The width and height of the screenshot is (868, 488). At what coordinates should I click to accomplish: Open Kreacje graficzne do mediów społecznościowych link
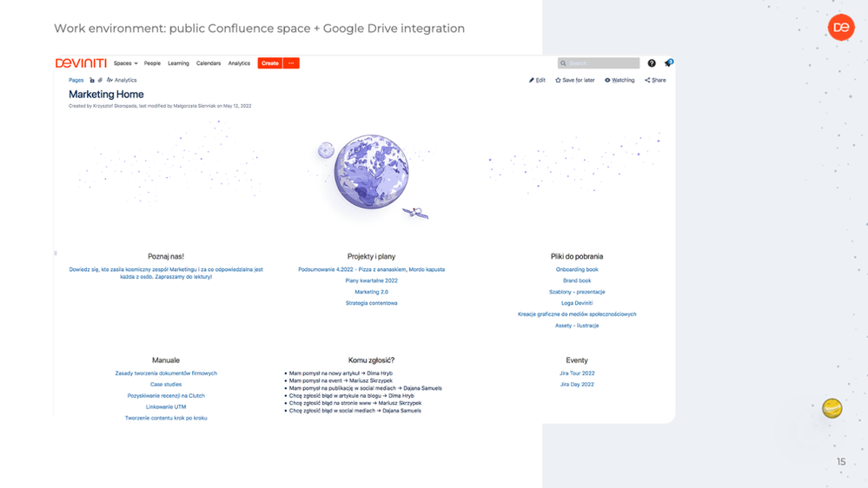(x=577, y=314)
